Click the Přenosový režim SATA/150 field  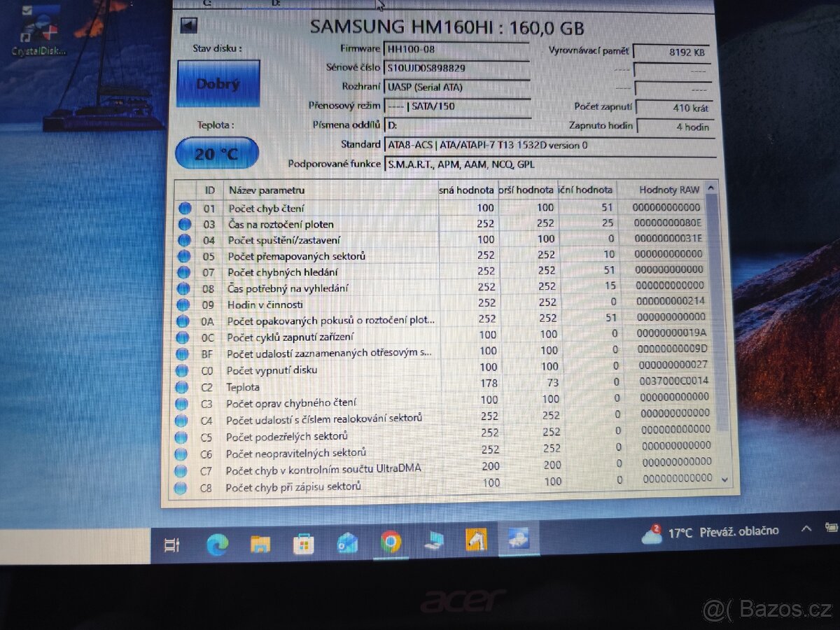[456, 106]
